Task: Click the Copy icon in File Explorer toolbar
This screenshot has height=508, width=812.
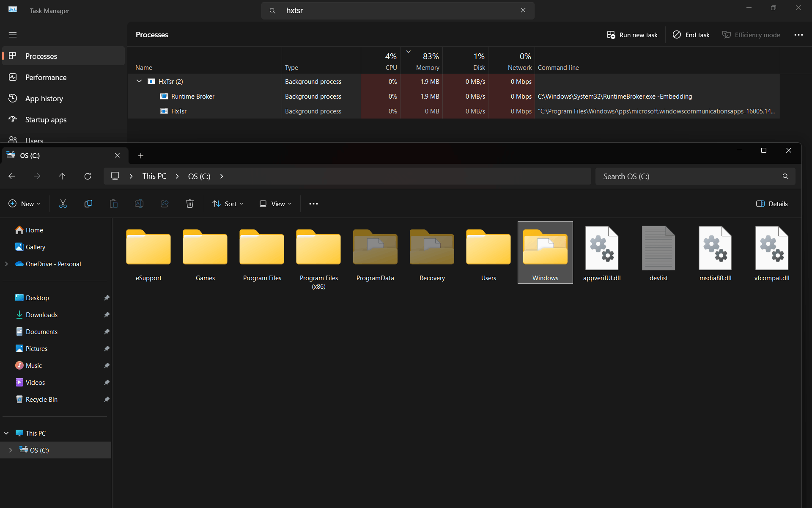Action: point(88,204)
